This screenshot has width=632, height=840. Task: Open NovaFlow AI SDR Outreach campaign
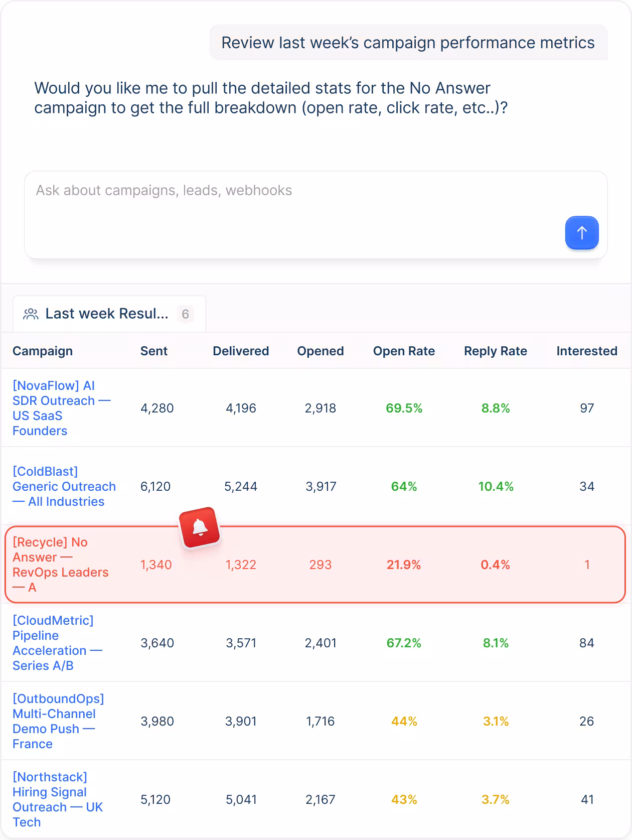coord(62,408)
